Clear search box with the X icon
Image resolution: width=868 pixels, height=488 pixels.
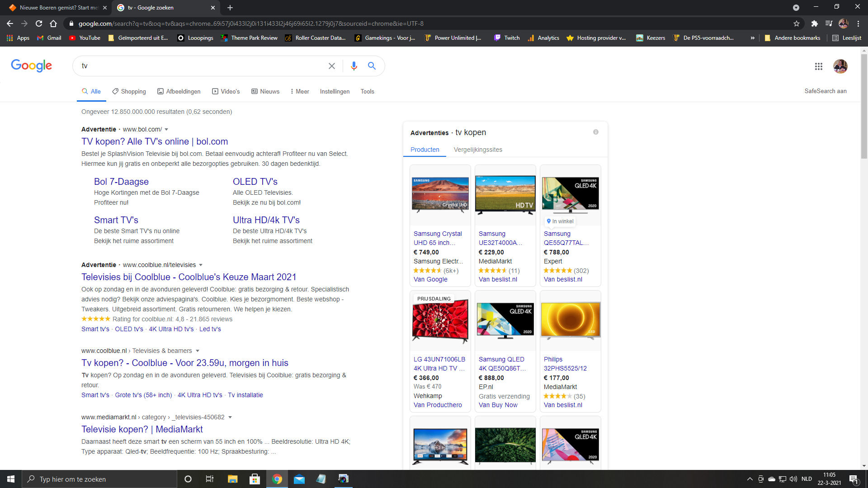(332, 66)
